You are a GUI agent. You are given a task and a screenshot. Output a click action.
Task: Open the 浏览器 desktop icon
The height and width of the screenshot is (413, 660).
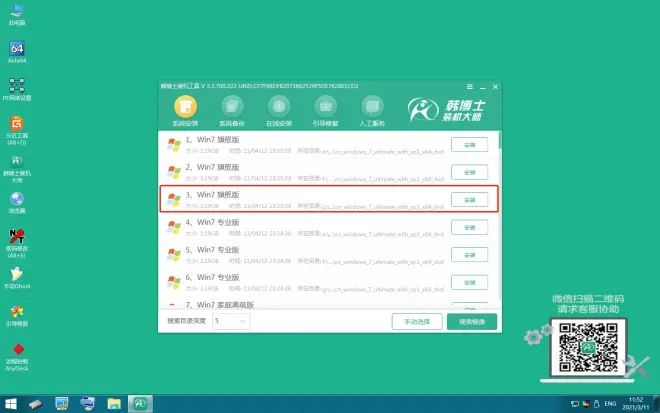(x=17, y=203)
